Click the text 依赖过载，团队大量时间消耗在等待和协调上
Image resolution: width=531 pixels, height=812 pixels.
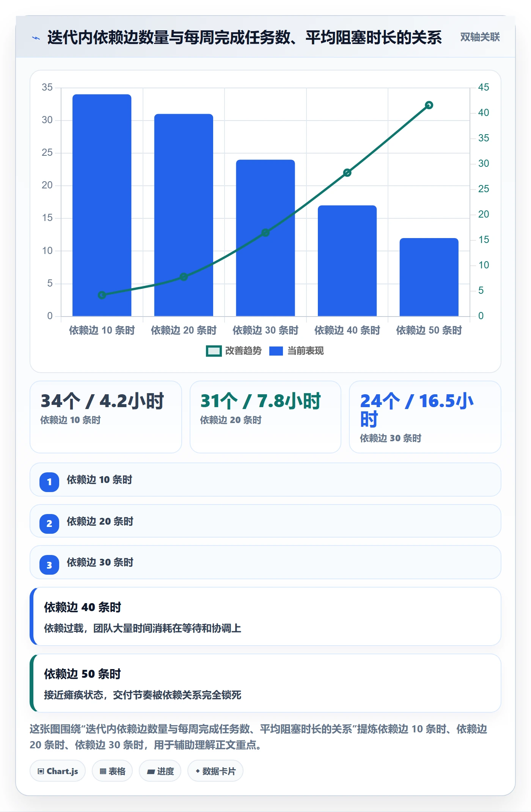point(143,629)
